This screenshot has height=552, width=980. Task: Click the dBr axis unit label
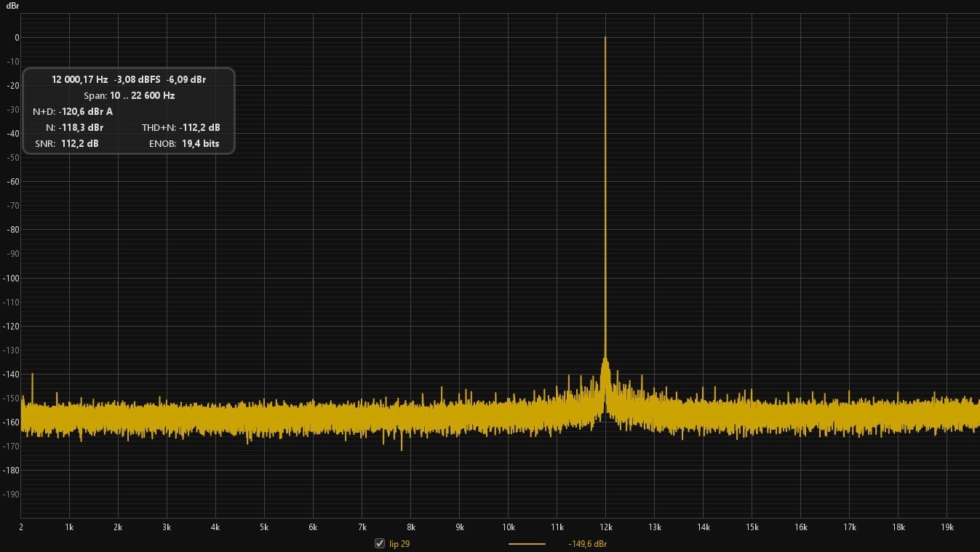click(12, 6)
